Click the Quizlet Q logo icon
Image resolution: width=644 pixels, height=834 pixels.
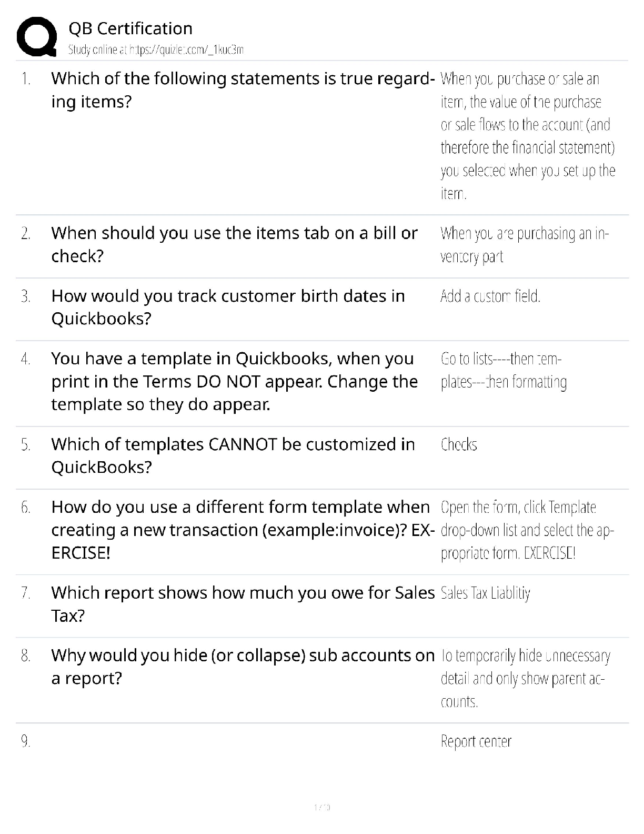point(37,37)
